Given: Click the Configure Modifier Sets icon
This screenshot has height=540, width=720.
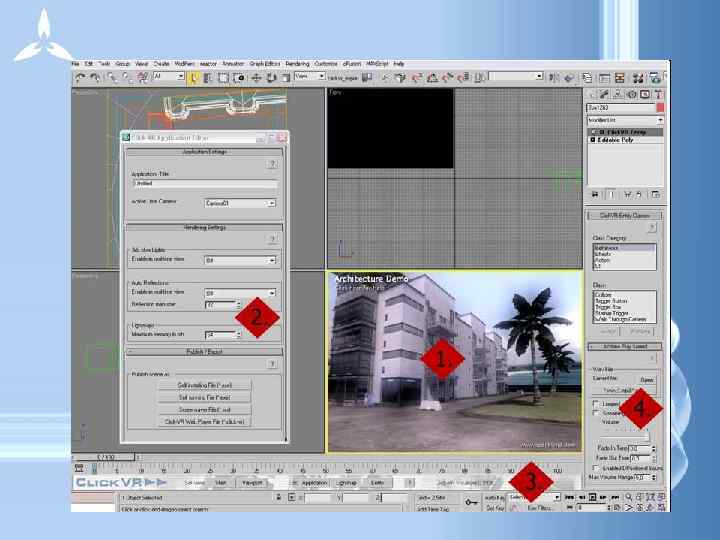Looking at the screenshot, I should [656, 195].
